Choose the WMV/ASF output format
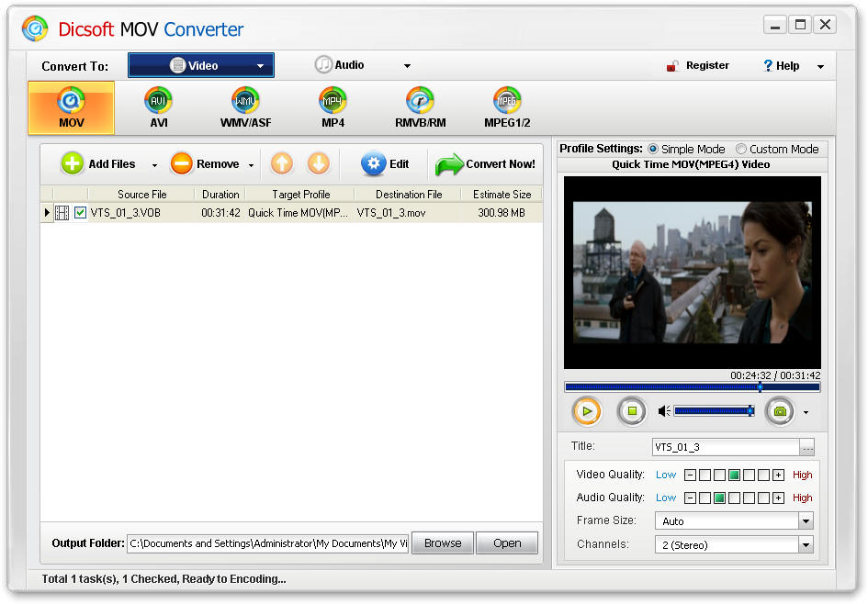 tap(246, 108)
